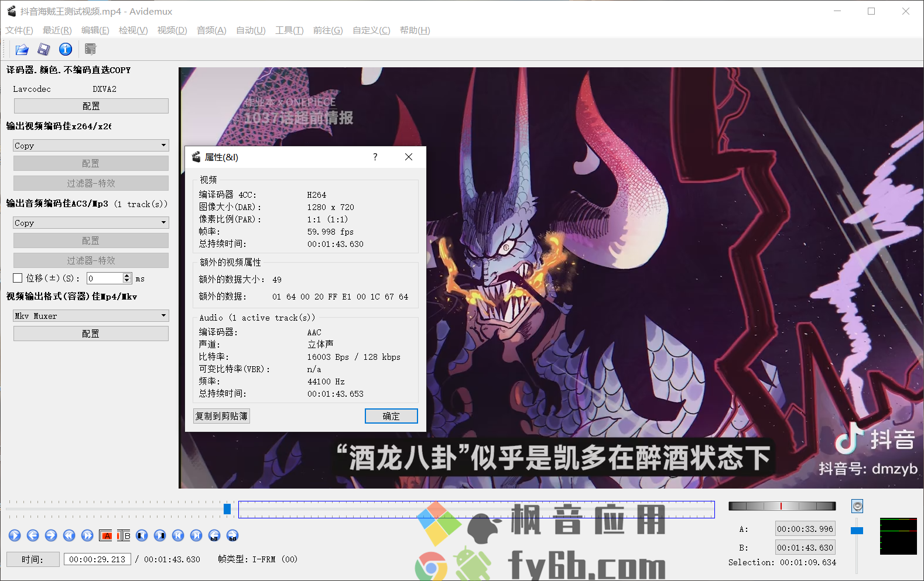Click the 1280 x 720 image size text

(330, 207)
